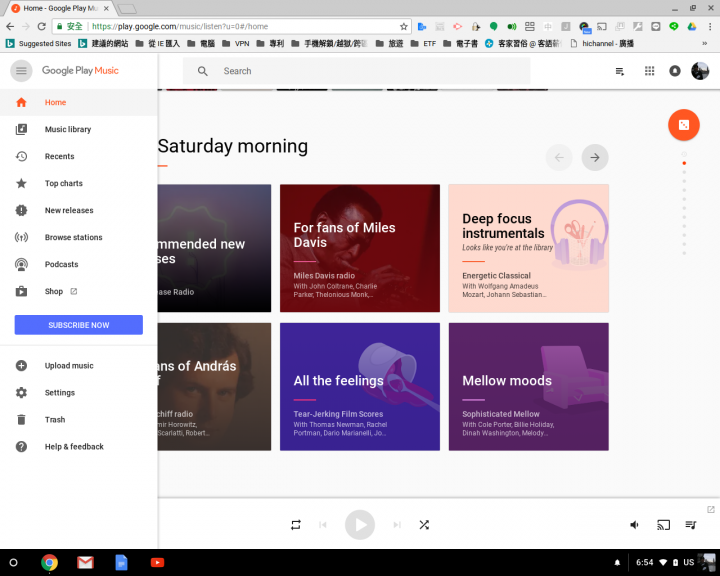Click the Music library icon

21,130
